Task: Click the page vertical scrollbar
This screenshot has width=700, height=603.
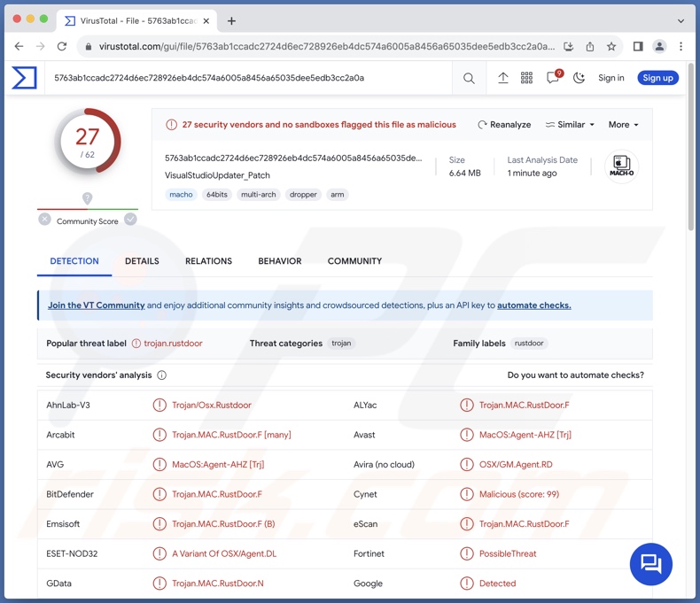Action: click(x=691, y=147)
